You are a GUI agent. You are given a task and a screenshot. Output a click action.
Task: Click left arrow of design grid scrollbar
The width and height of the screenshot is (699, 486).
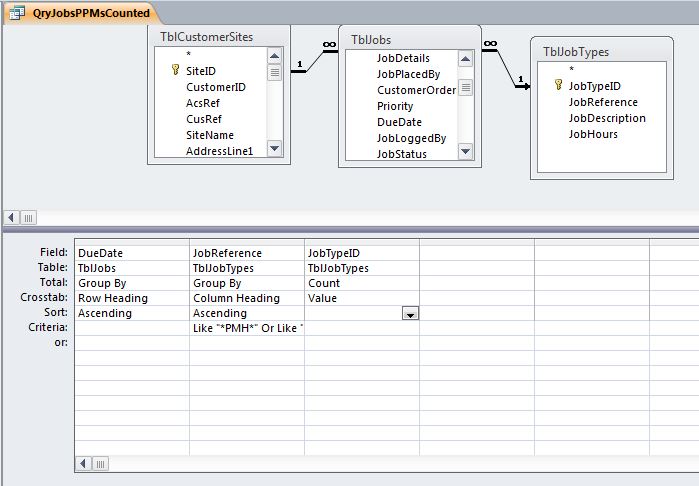point(83,464)
